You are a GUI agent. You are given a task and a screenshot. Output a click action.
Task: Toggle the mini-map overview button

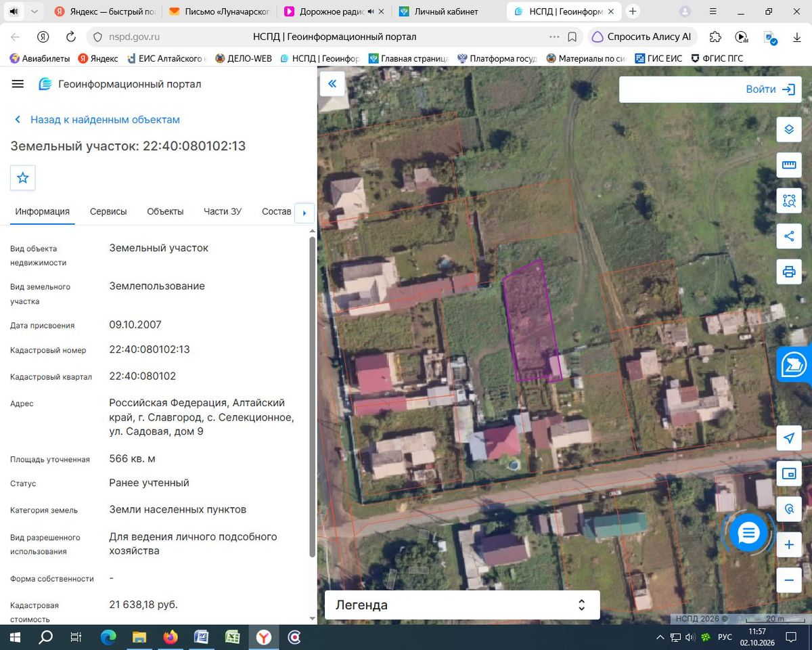point(789,473)
